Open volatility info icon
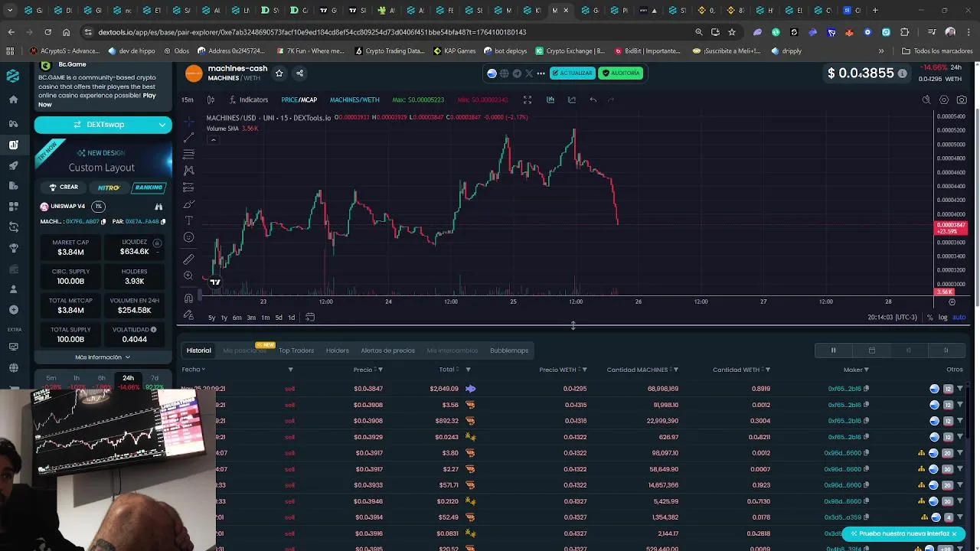The height and width of the screenshot is (551, 980). pos(153,330)
